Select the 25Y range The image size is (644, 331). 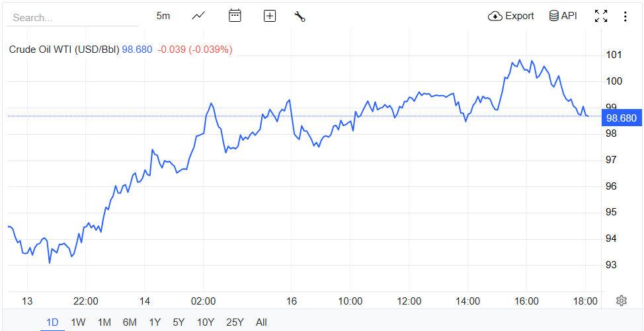coord(234,322)
